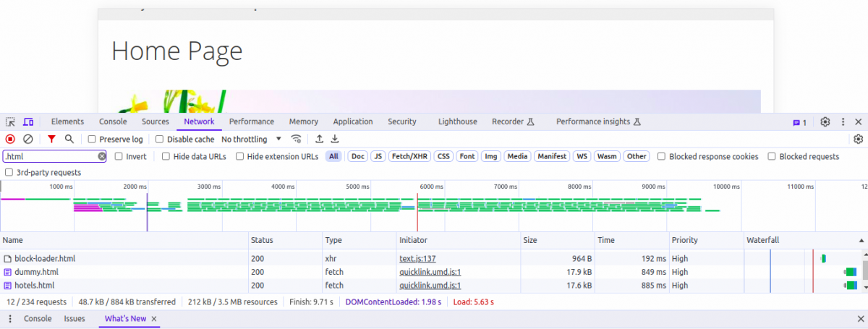Open initiator link text.js:137
The height and width of the screenshot is (329, 868).
point(417,258)
